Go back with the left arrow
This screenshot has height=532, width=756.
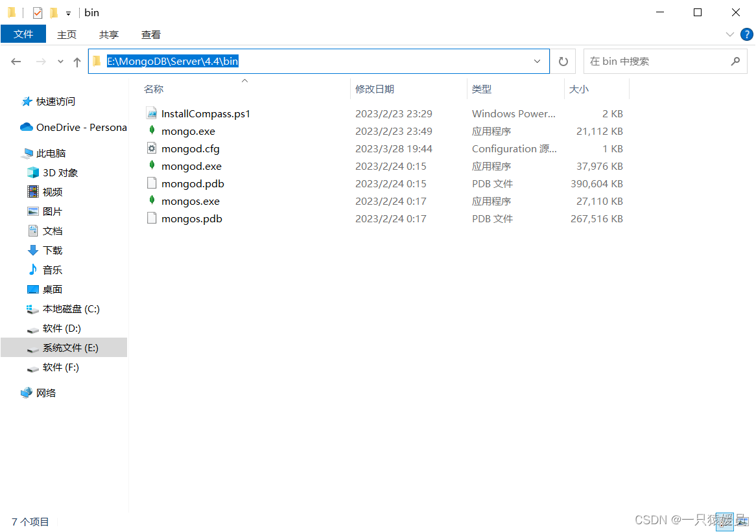[x=16, y=61]
